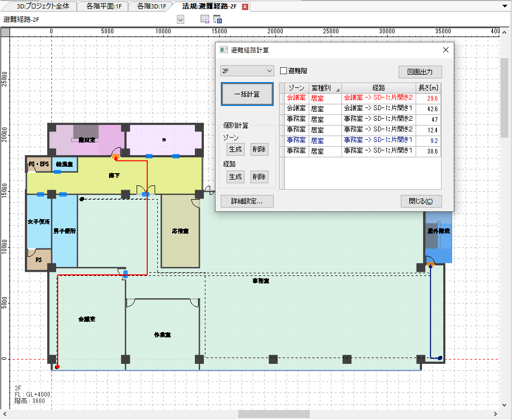512x420 pixels.
Task: Close the 避難経路計算 dialog with X
Action: (445, 50)
